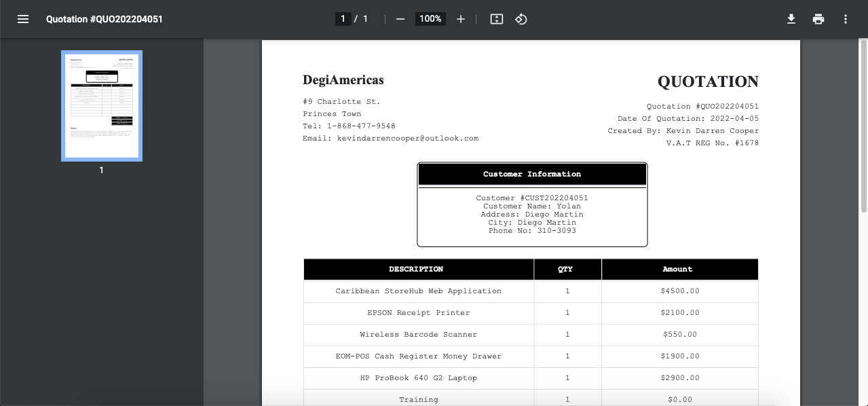The height and width of the screenshot is (406, 868).
Task: Click the Princes Town text
Action: (332, 114)
